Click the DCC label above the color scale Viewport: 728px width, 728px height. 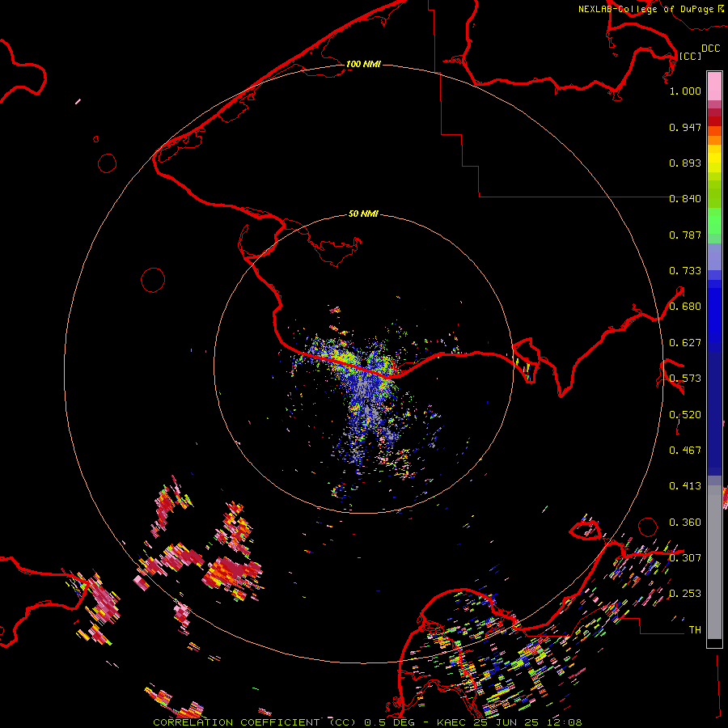click(710, 49)
